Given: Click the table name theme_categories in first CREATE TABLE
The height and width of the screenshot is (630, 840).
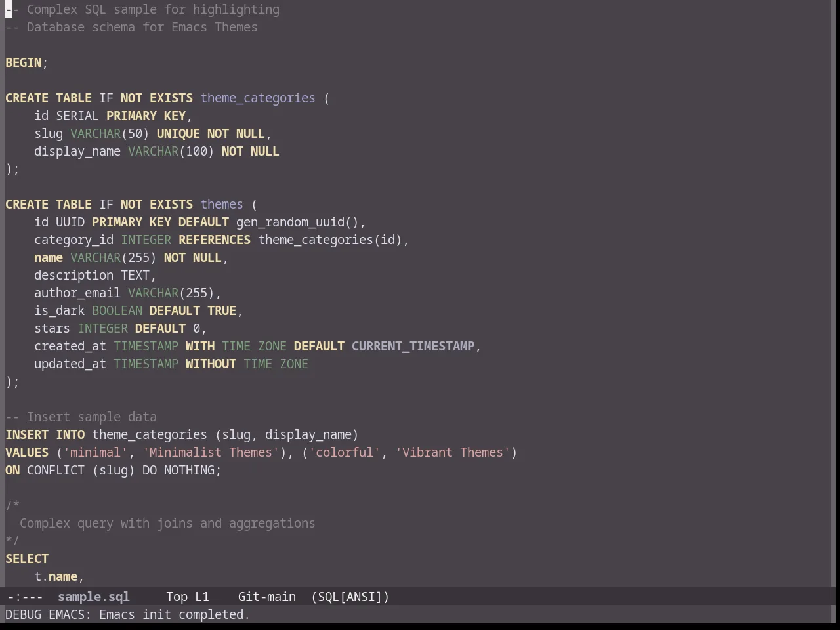Looking at the screenshot, I should click(258, 98).
